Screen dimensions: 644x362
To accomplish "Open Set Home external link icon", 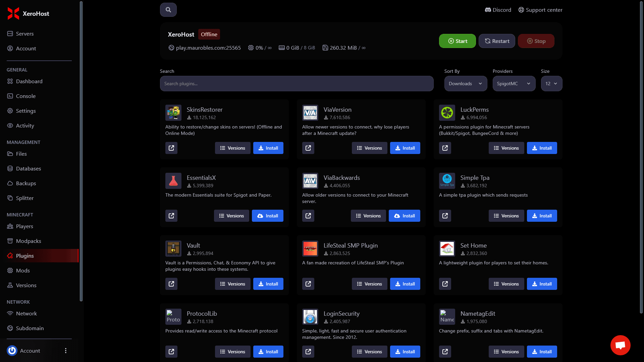I will [445, 284].
